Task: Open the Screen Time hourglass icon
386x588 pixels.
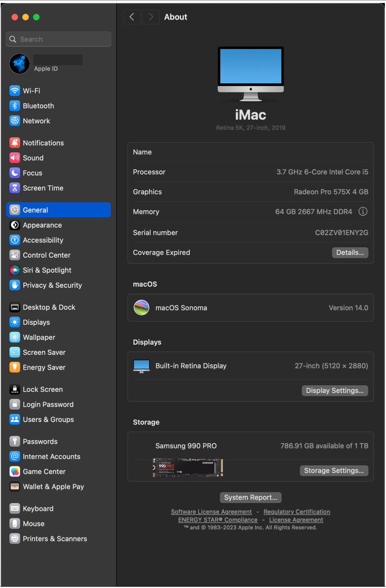Action: tap(14, 188)
